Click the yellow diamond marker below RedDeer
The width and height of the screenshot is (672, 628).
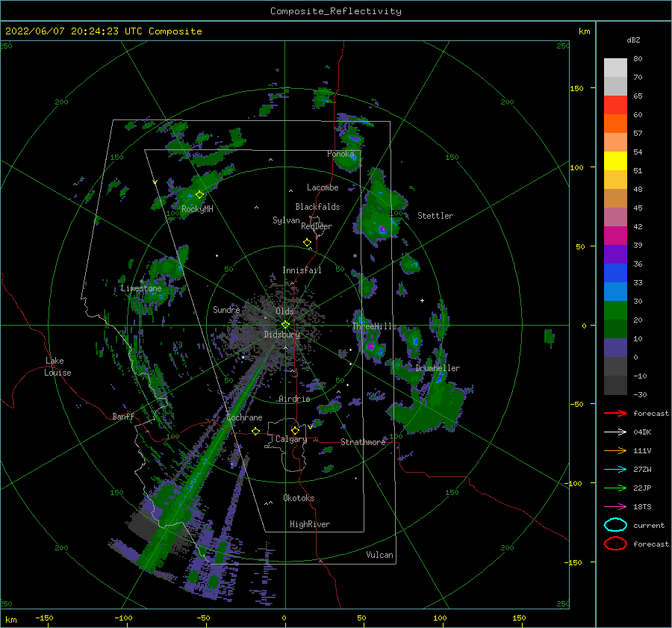pos(307,242)
